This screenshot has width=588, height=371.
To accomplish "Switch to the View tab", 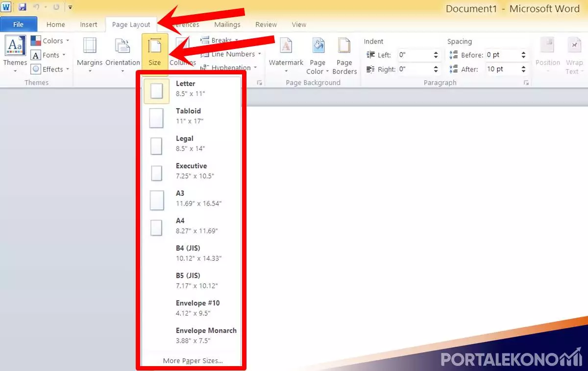I will [x=299, y=24].
